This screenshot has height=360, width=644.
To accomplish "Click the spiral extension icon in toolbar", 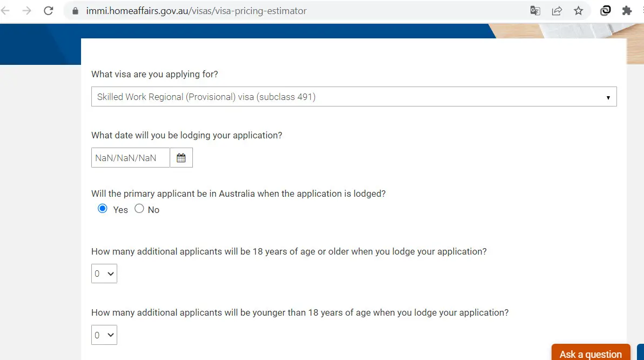I will click(606, 11).
